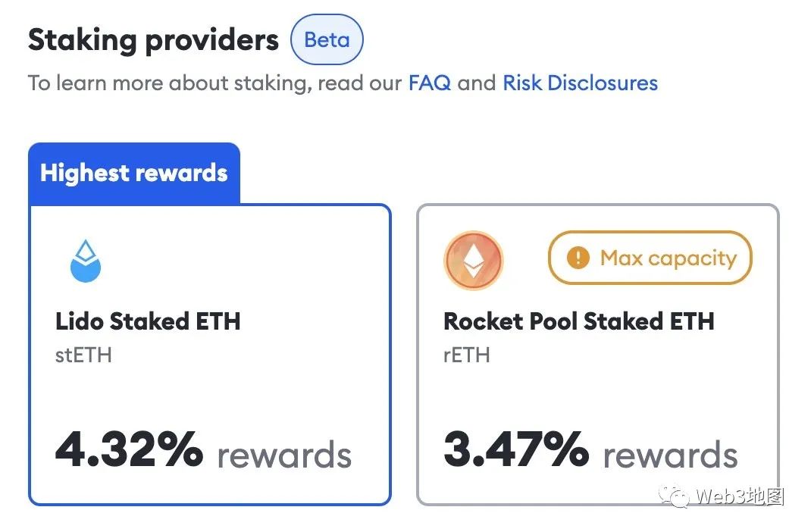This screenshot has width=811, height=532.
Task: Click the Lido water droplet icon
Action: (x=85, y=261)
